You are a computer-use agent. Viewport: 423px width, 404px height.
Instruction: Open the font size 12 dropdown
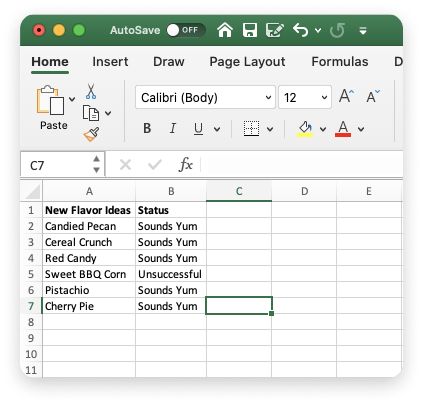(x=305, y=97)
